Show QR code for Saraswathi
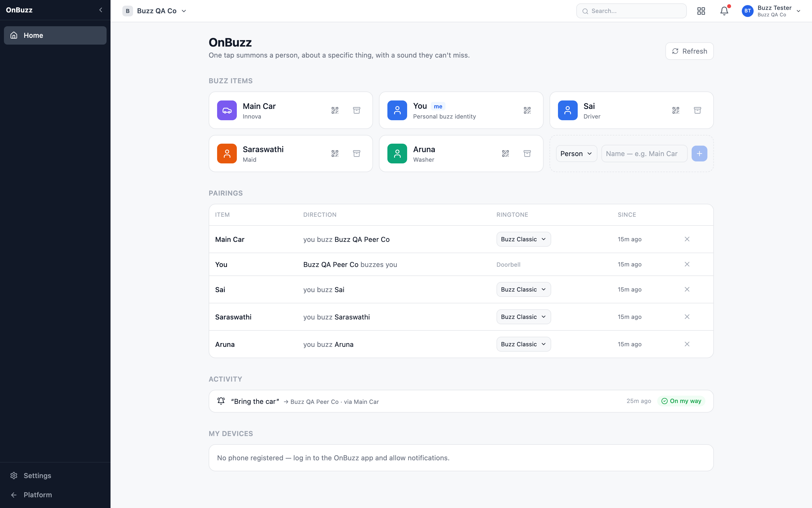Screen dimensions: 812x508 tap(335, 154)
